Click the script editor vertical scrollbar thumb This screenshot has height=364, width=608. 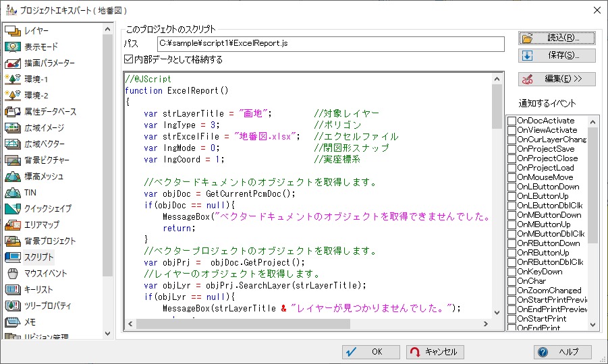(x=497, y=107)
